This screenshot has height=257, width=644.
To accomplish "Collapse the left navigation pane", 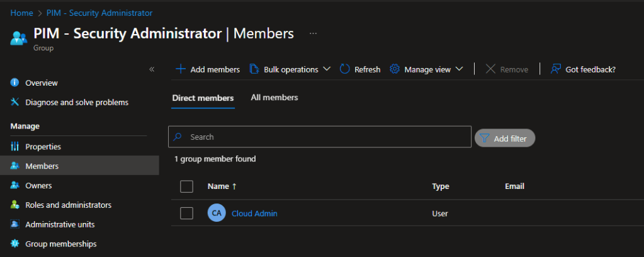I will 152,69.
